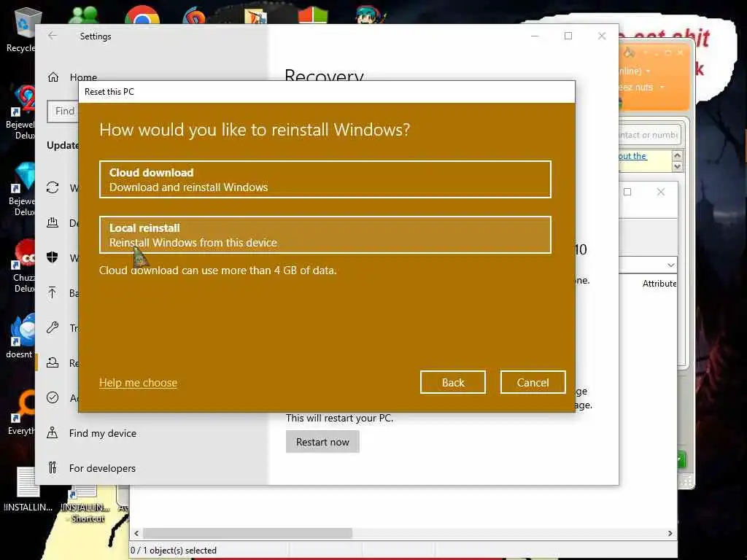The height and width of the screenshot is (560, 747).
Task: Click horizontal scrollbar right arrow
Action: click(x=670, y=533)
